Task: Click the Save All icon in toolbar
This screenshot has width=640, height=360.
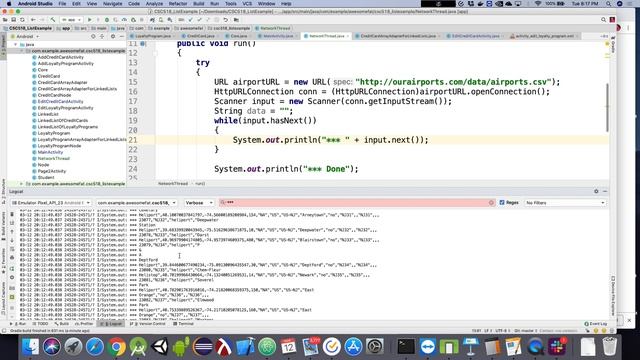Action: pos(14,20)
